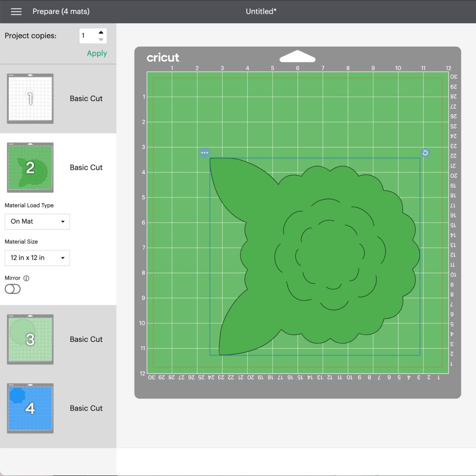Click Basic Cut label for mat 4
The height and width of the screenshot is (476, 476).
86,408
